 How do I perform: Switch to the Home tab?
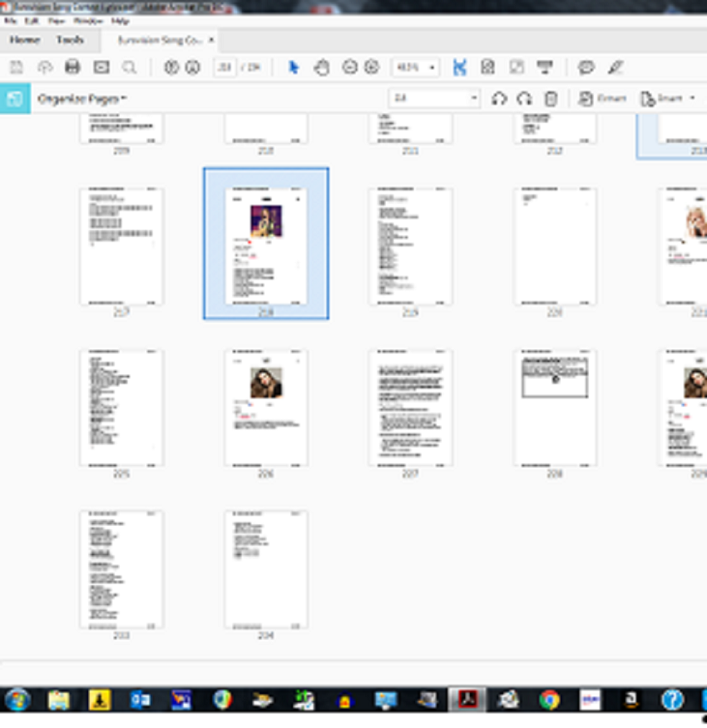[25, 40]
